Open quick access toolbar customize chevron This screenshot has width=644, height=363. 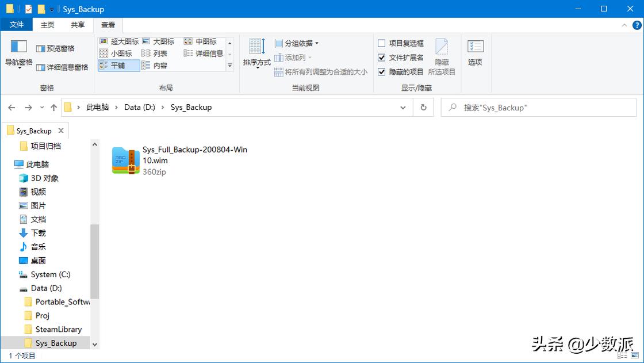point(51,9)
